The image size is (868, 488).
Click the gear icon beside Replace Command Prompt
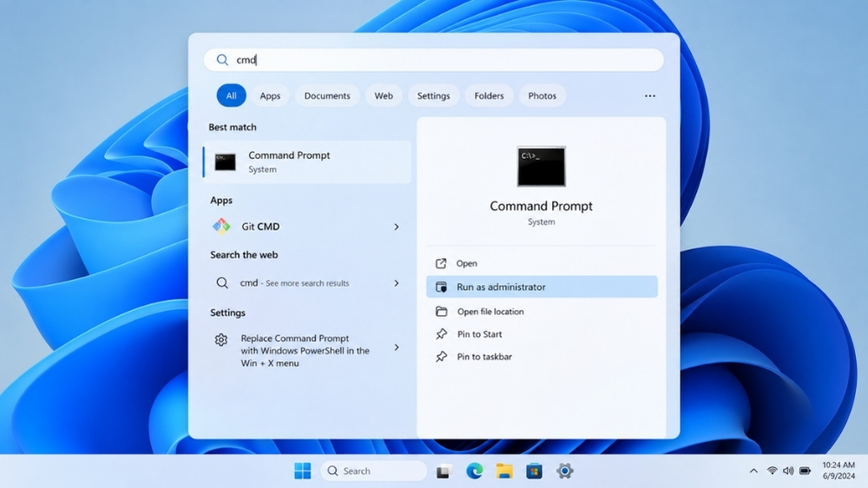(220, 340)
